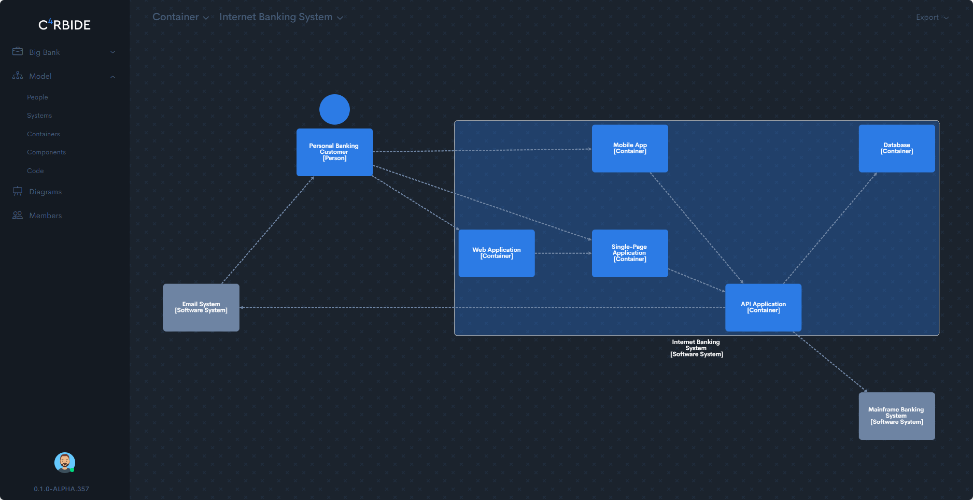Open the Container diagram type dropdown
This screenshot has width=973, height=500.
pyautogui.click(x=181, y=17)
